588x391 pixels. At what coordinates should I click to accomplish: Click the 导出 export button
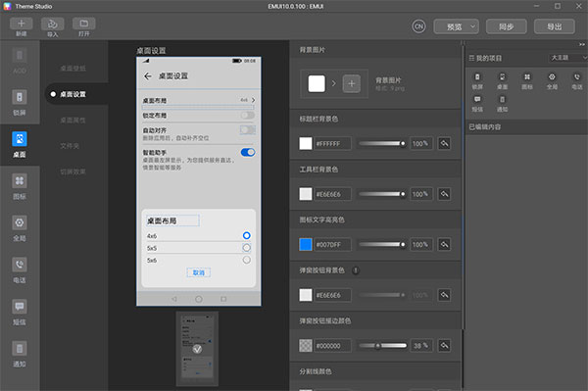pos(555,26)
